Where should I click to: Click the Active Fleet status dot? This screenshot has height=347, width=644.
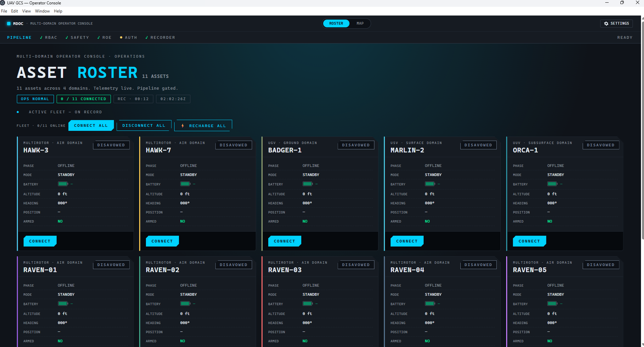(18, 112)
